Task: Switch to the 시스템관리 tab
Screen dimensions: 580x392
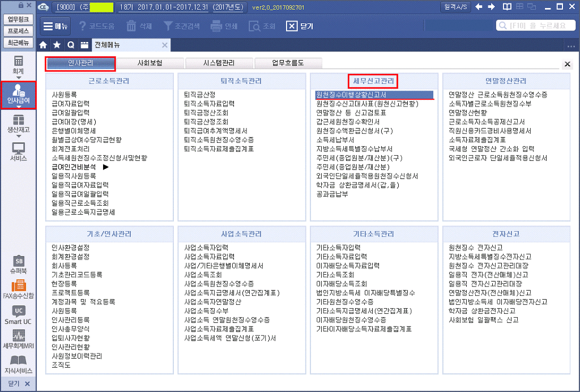Action: [219, 63]
